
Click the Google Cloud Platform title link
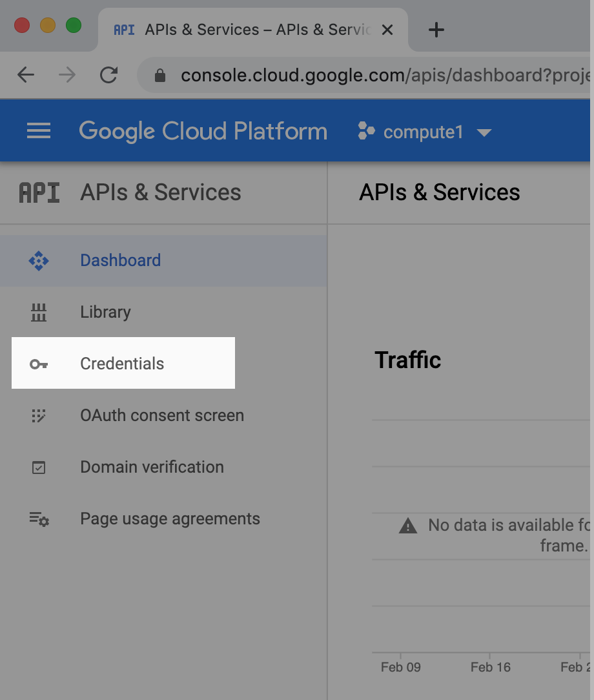pos(203,132)
